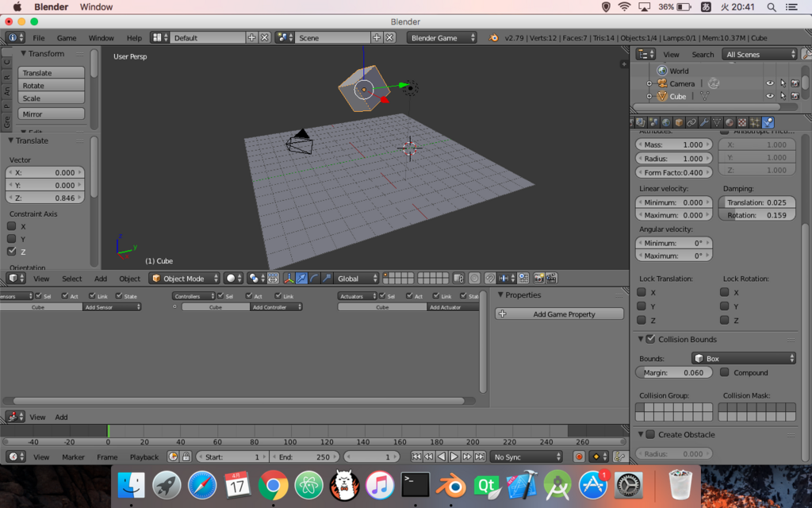812x508 pixels.
Task: Open the Add Sensor dropdown
Action: 112,307
